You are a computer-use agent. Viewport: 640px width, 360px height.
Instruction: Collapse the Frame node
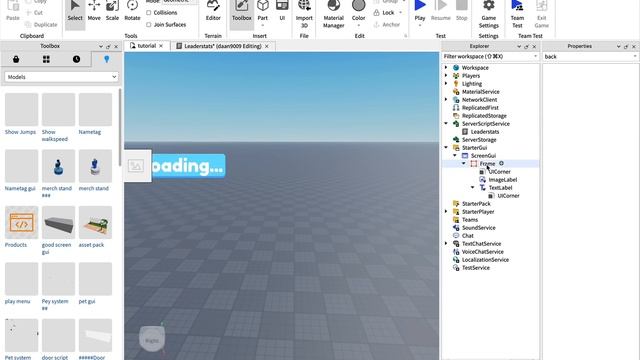coord(464,163)
